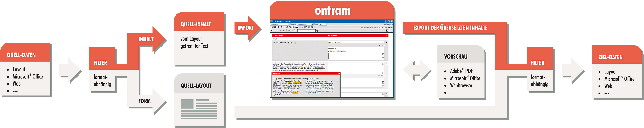The width and height of the screenshot is (644, 128).
Task: Click the Italic formatting icon
Action: pos(275,31)
